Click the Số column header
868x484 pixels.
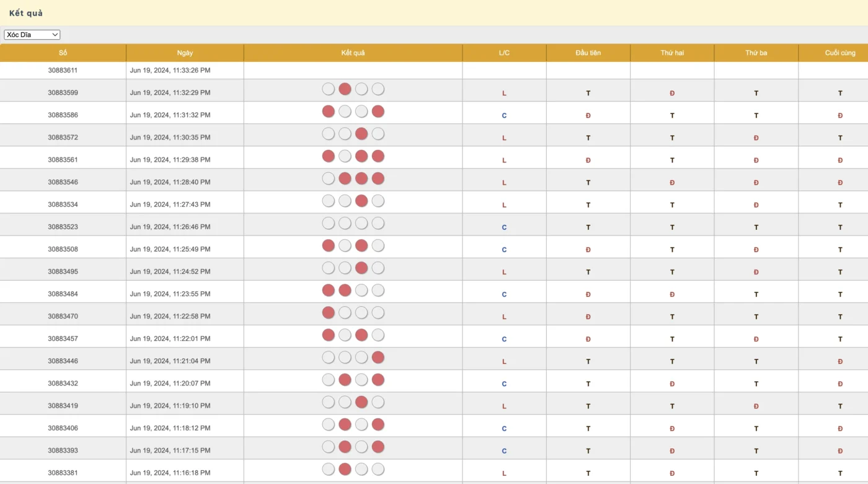(x=63, y=53)
